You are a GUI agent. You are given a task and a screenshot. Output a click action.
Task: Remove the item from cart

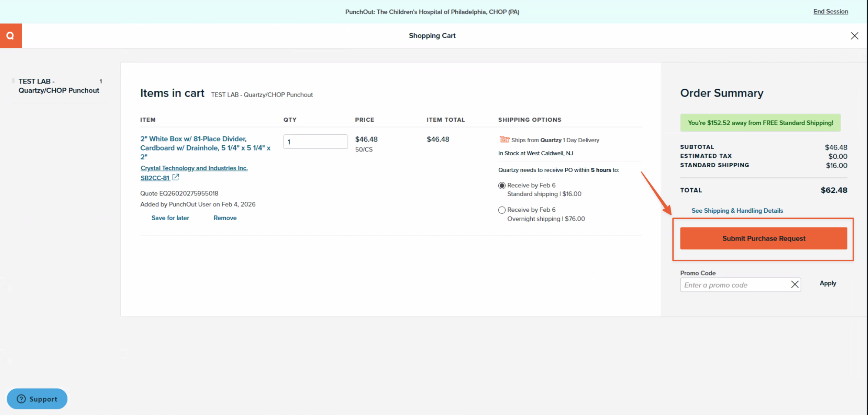click(x=225, y=218)
